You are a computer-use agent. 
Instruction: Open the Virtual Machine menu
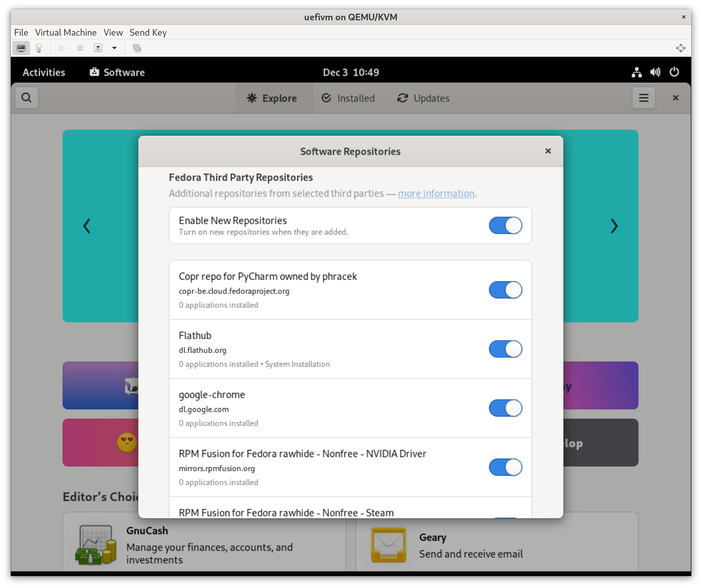pyautogui.click(x=66, y=32)
